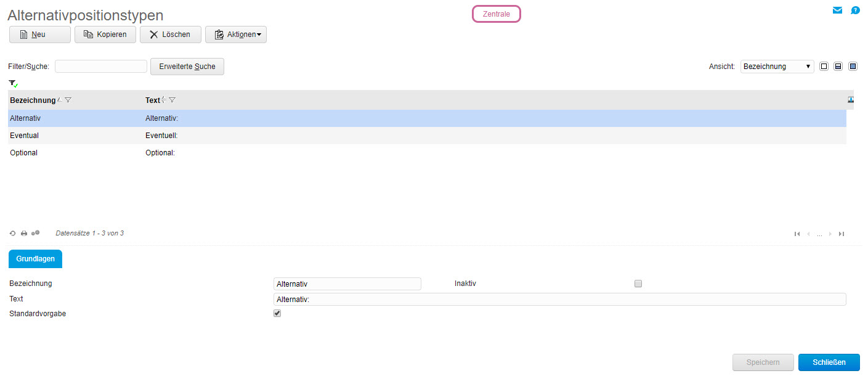Click the Zentrale badge
The width and height of the screenshot is (868, 376).
coord(497,14)
